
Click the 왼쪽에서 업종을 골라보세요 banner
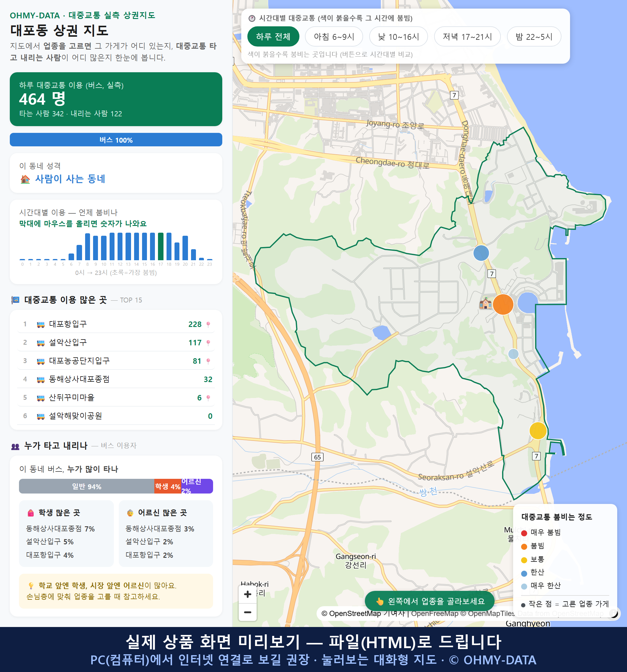point(430,601)
